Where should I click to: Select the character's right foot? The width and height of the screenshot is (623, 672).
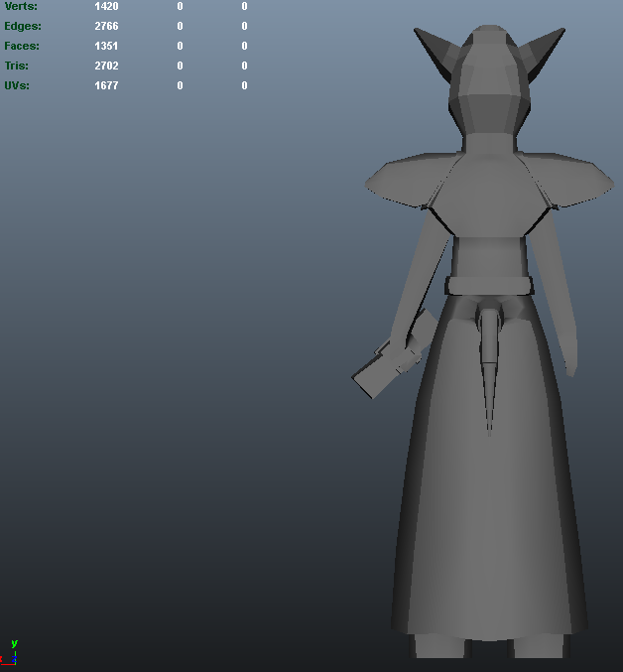coord(539,647)
